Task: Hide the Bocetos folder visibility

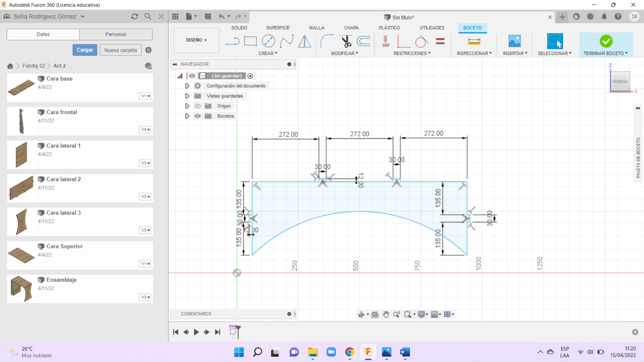Action: pyautogui.click(x=198, y=116)
